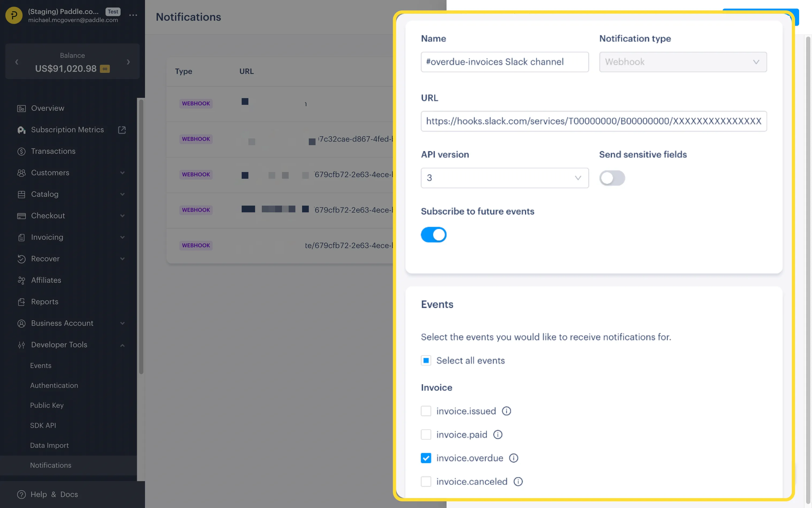
Task: Click the Invoicing document icon
Action: [21, 238]
